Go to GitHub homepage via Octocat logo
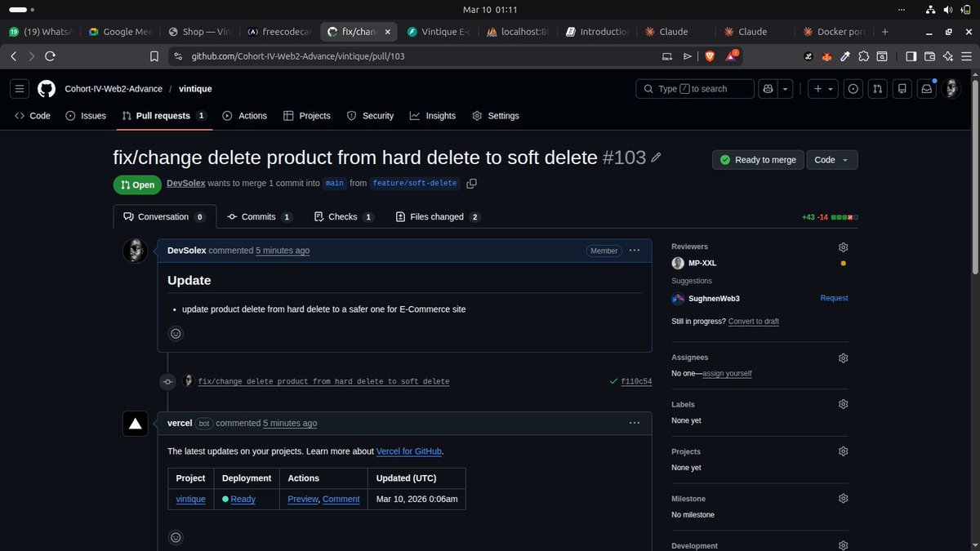The height and width of the screenshot is (551, 980). [x=47, y=88]
